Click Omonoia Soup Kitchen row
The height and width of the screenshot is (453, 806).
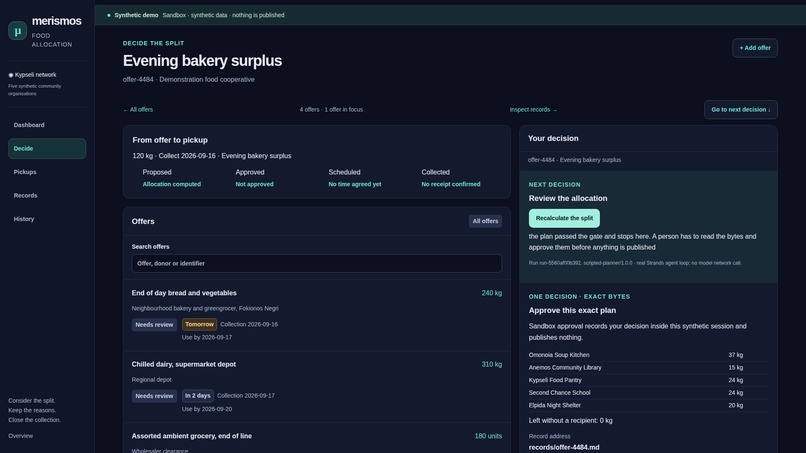[648, 355]
